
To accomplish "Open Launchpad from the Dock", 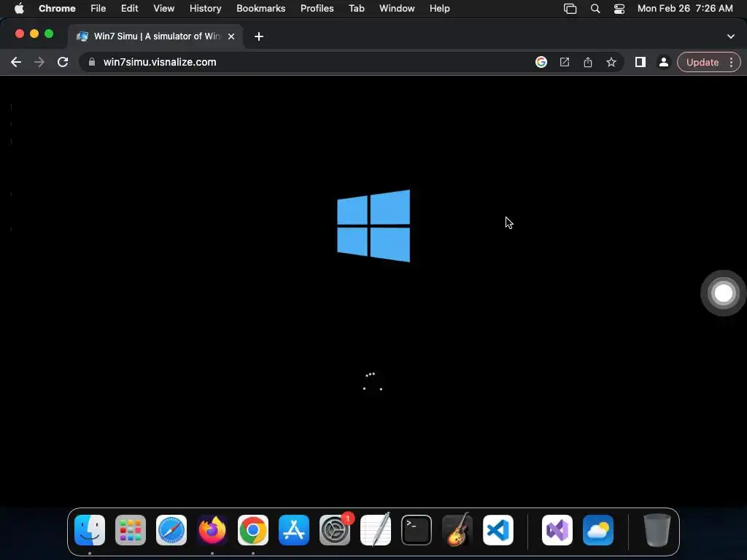I will pos(131,530).
